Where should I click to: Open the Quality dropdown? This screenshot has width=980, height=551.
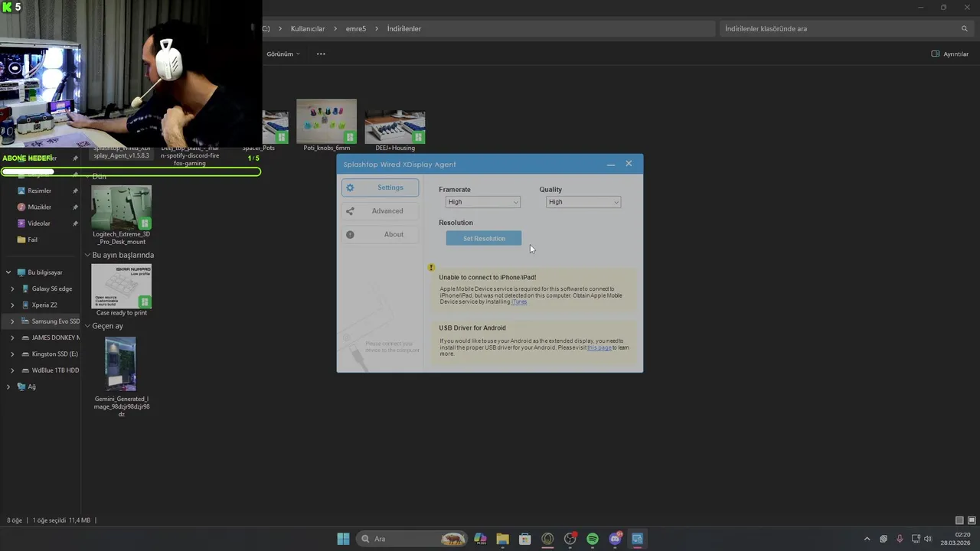[583, 202]
